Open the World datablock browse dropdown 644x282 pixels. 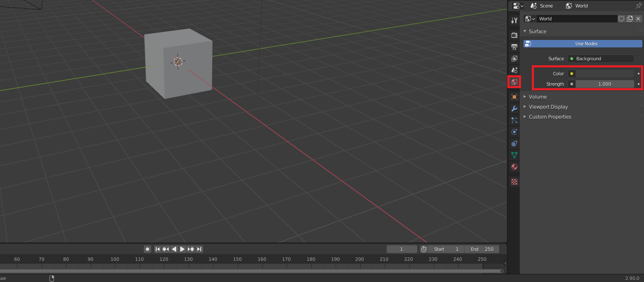(x=530, y=19)
